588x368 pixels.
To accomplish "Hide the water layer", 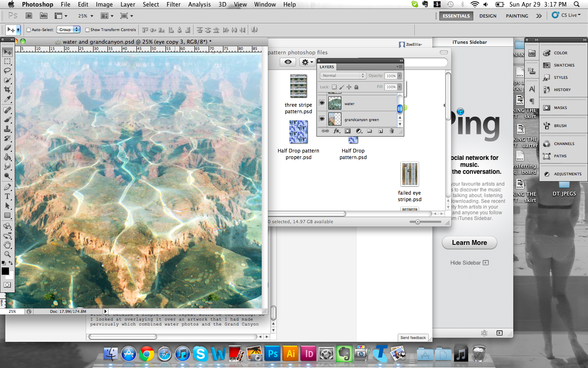I will pos(322,103).
